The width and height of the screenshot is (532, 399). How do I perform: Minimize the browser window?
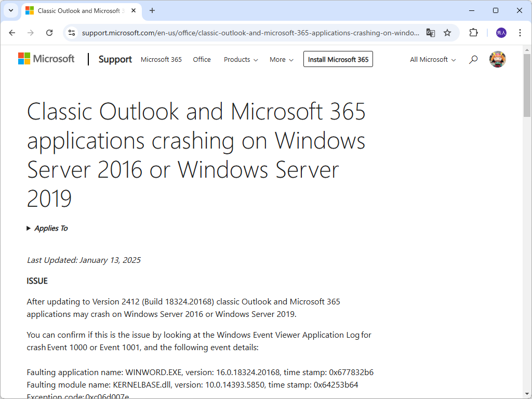tap(472, 10)
